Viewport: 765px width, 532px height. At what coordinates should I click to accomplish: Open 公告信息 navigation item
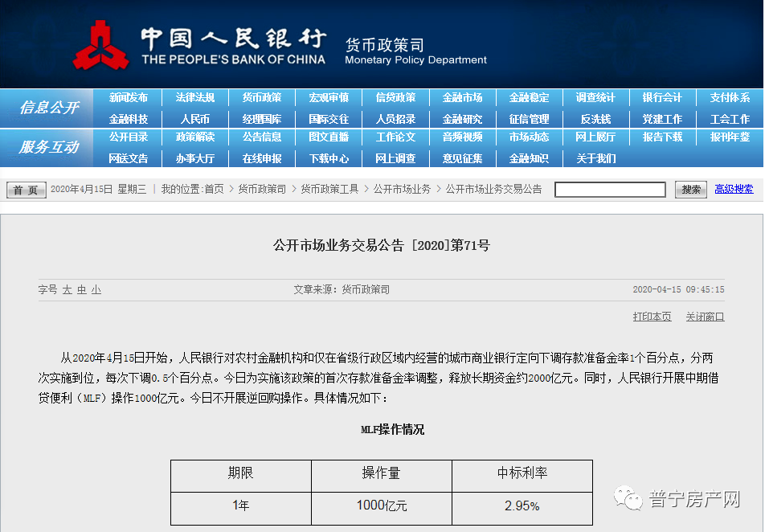coord(262,137)
